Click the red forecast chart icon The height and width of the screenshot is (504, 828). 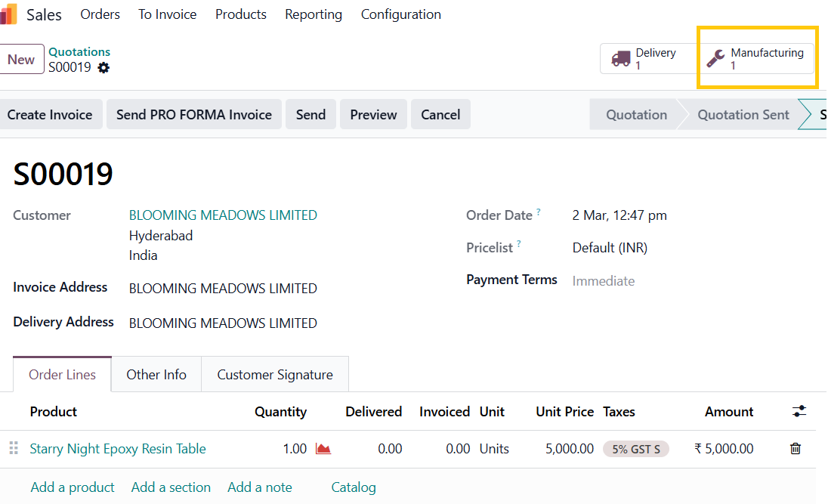click(x=323, y=449)
